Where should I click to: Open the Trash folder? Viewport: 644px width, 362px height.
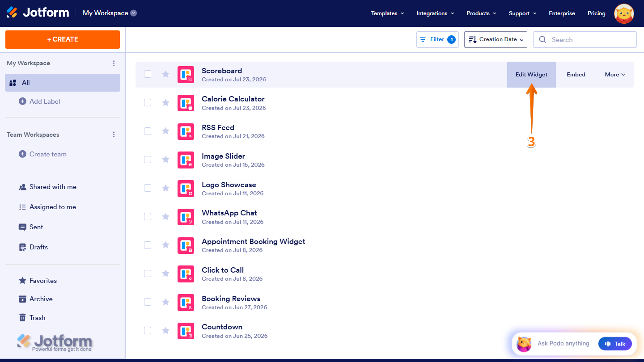(32, 318)
